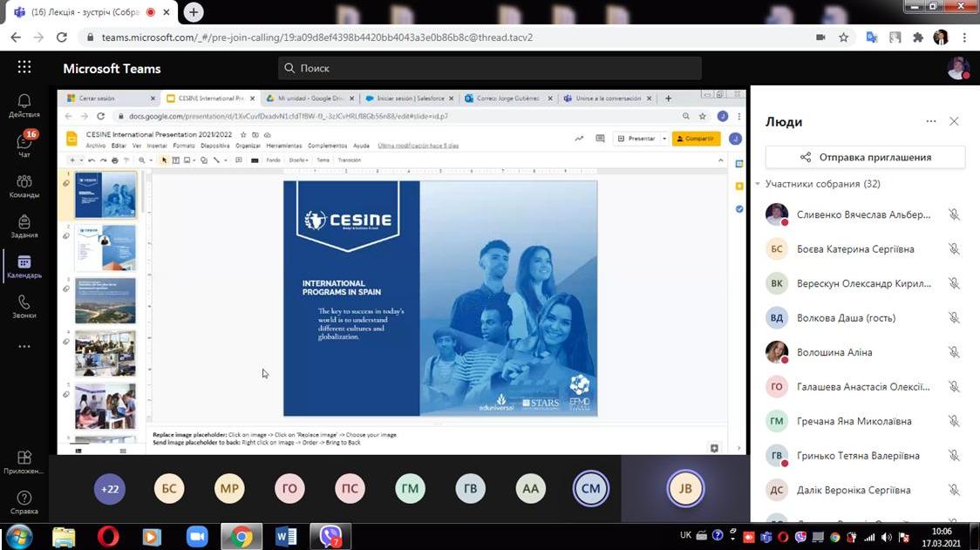Select the МР participant avatar
Image resolution: width=980 pixels, height=550 pixels.
(229, 489)
